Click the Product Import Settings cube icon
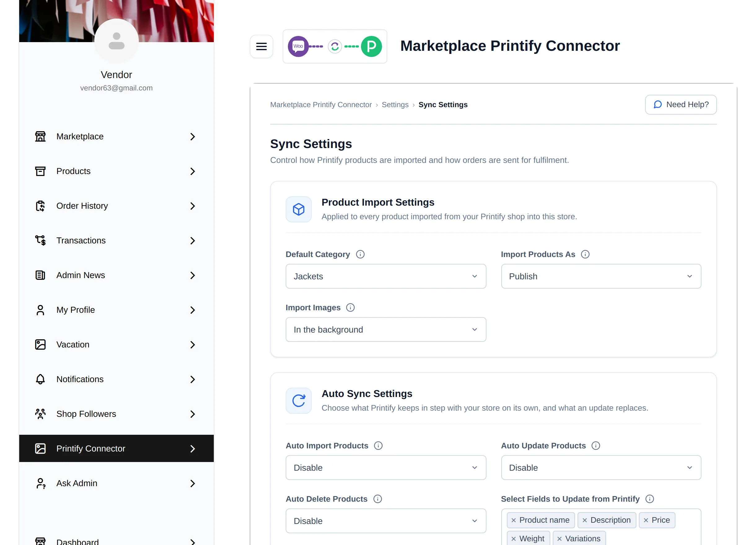 coord(299,209)
